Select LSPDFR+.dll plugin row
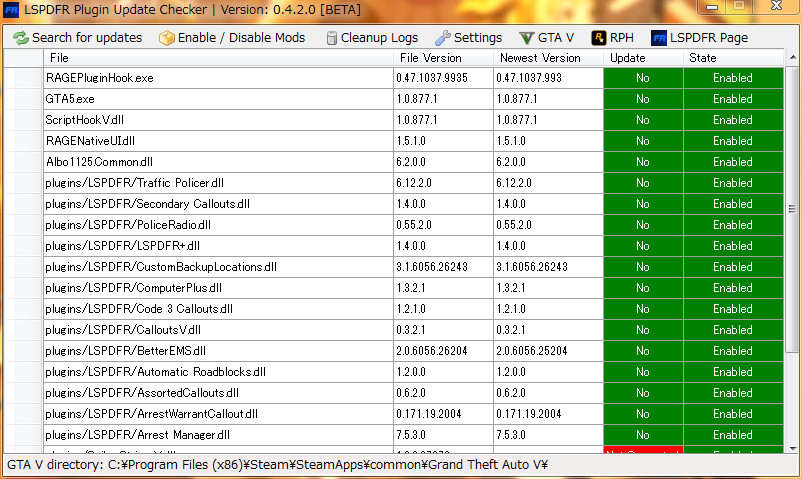Image resolution: width=802 pixels, height=479 pixels. 393,246
